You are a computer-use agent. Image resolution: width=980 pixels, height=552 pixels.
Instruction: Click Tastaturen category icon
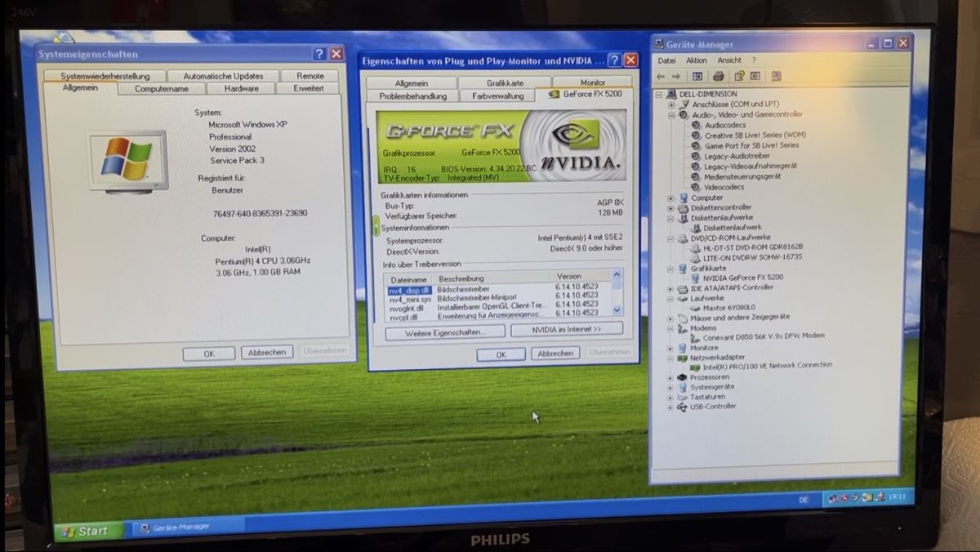coord(683,397)
